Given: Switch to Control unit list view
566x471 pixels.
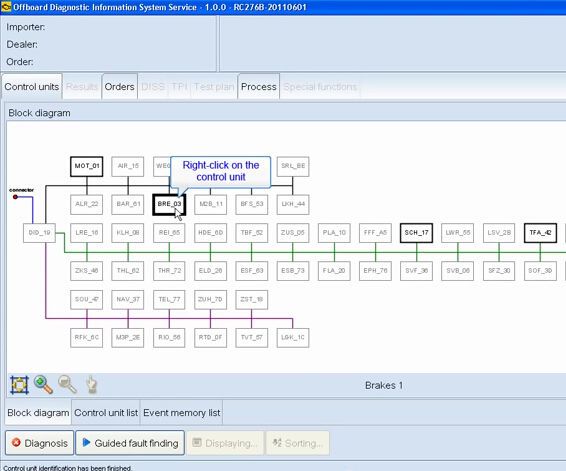Looking at the screenshot, I should click(x=106, y=413).
